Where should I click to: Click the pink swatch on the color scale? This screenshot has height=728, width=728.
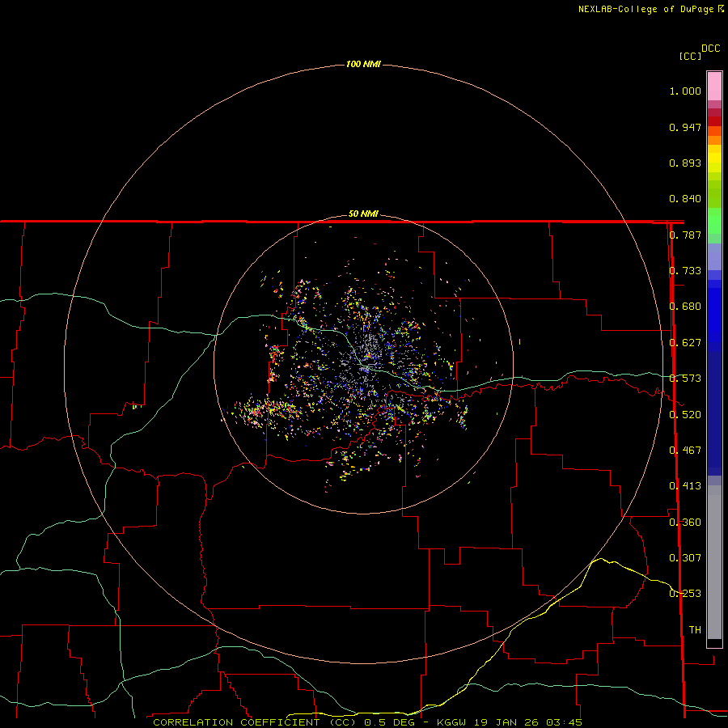[714, 87]
